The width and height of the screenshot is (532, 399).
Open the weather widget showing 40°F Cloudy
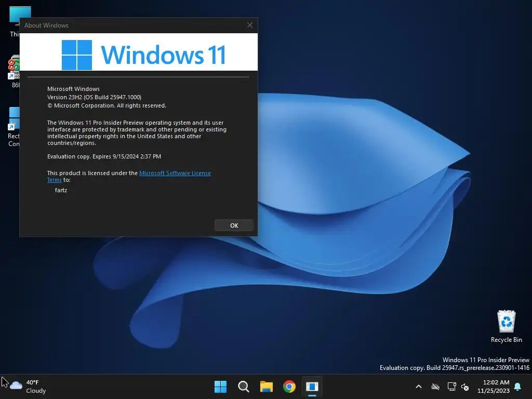tap(28, 387)
